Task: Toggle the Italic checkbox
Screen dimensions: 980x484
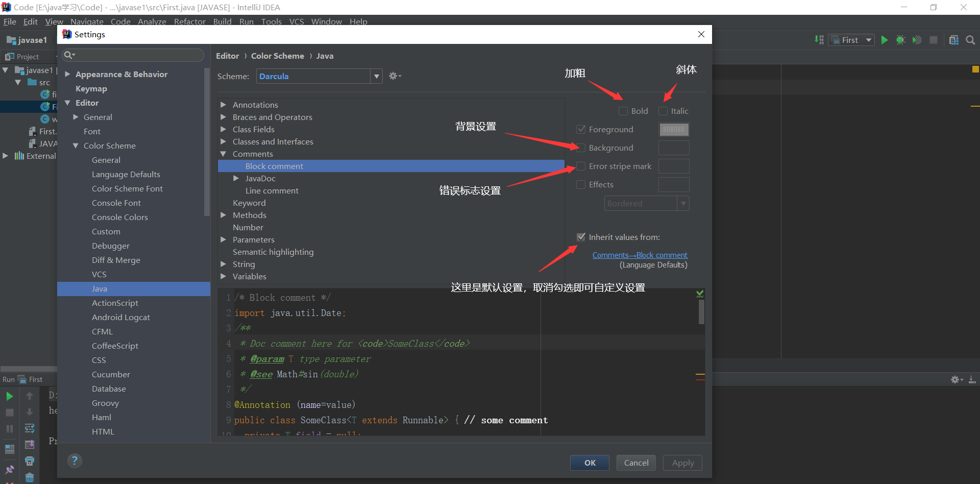Action: point(663,111)
